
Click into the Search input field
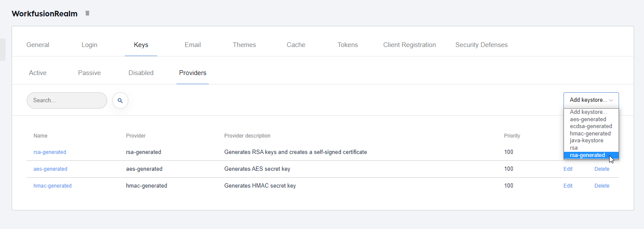[x=67, y=100]
